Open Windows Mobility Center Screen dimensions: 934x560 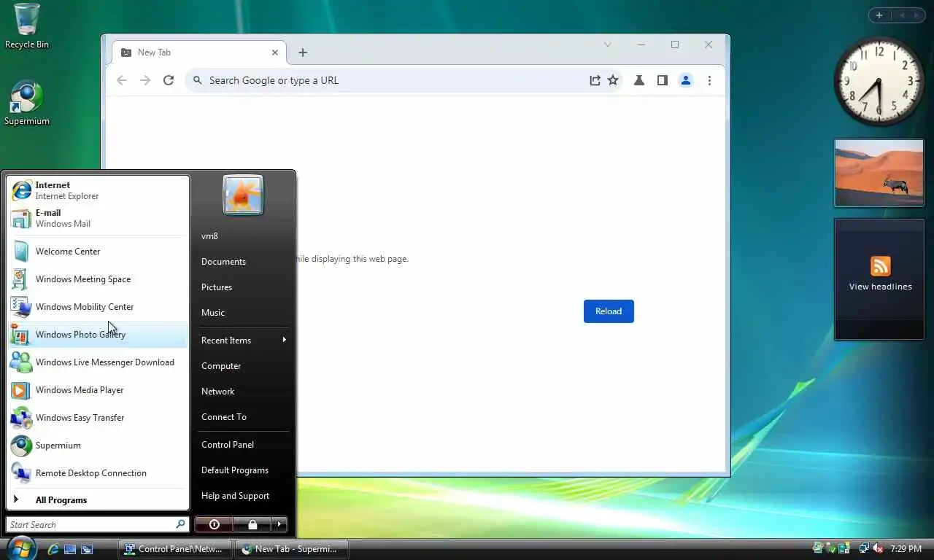tap(98, 307)
